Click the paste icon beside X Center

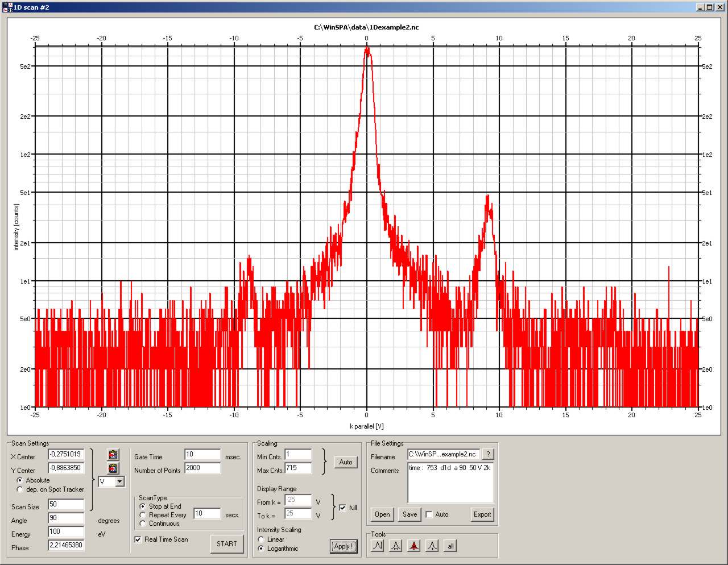pos(113,455)
